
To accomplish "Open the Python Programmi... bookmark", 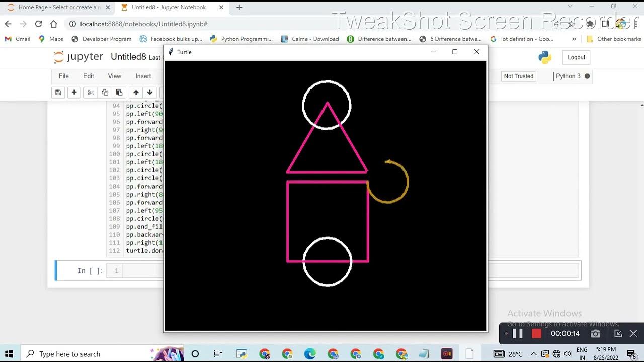I will coord(241,39).
